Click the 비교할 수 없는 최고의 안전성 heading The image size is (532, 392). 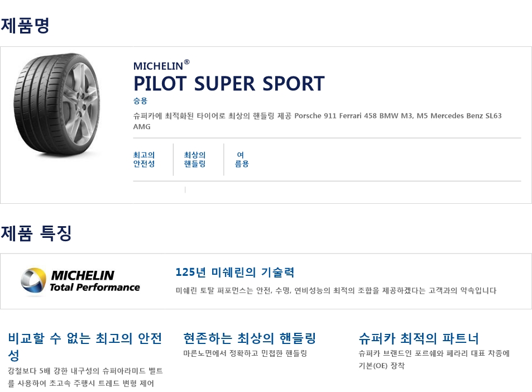click(x=85, y=347)
